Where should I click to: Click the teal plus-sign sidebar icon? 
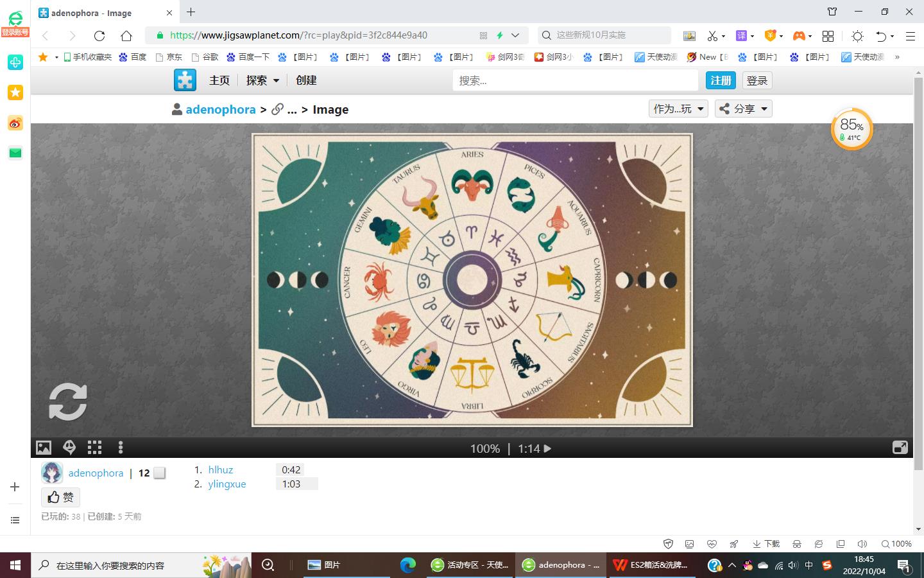(15, 62)
